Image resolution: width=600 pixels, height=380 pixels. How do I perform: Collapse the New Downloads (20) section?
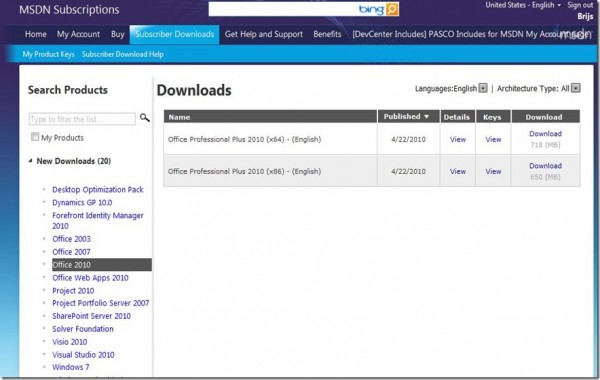click(31, 161)
